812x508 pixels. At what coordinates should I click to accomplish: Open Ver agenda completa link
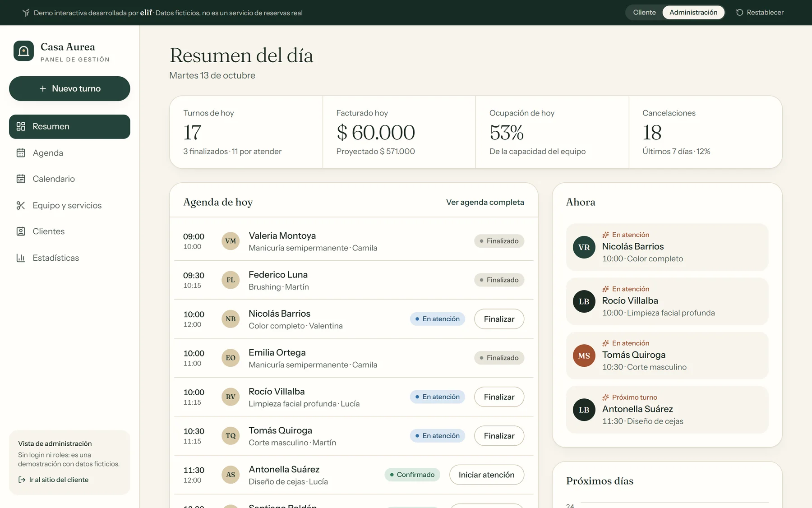click(485, 202)
